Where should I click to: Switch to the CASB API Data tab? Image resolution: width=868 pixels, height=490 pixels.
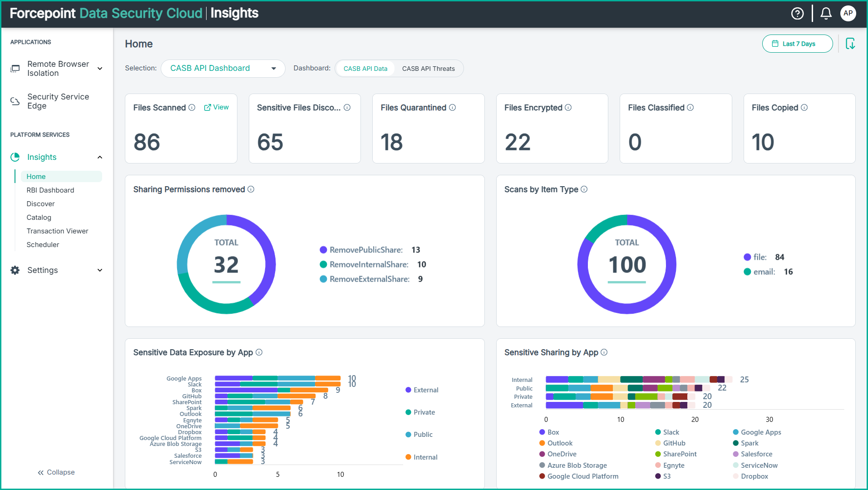tap(365, 69)
